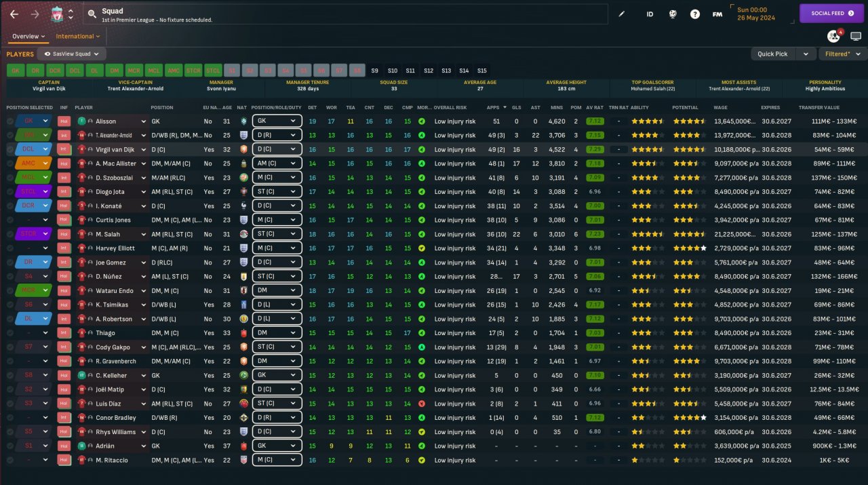The image size is (868, 485).
Task: Sort by the APPS column header
Action: [497, 107]
